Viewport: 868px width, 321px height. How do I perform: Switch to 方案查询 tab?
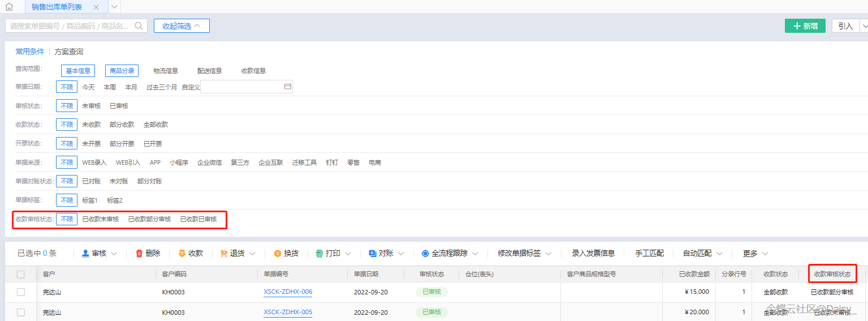(69, 52)
